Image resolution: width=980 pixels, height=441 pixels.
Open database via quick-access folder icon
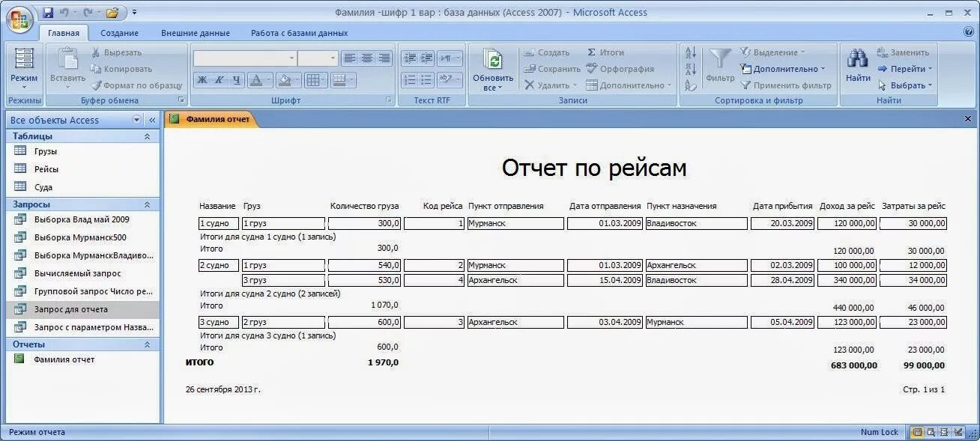(112, 13)
